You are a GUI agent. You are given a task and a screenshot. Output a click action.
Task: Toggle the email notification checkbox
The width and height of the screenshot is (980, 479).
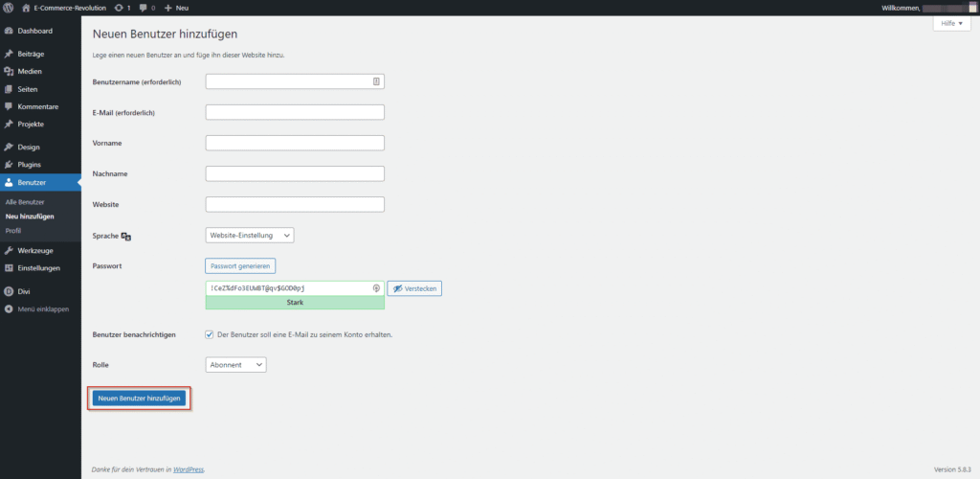(210, 334)
